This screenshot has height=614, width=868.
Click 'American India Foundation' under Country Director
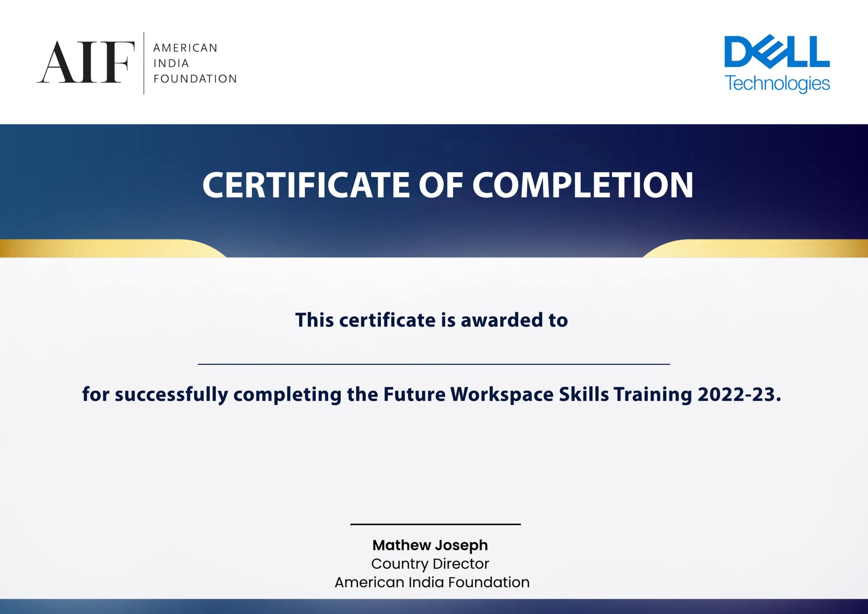[432, 582]
